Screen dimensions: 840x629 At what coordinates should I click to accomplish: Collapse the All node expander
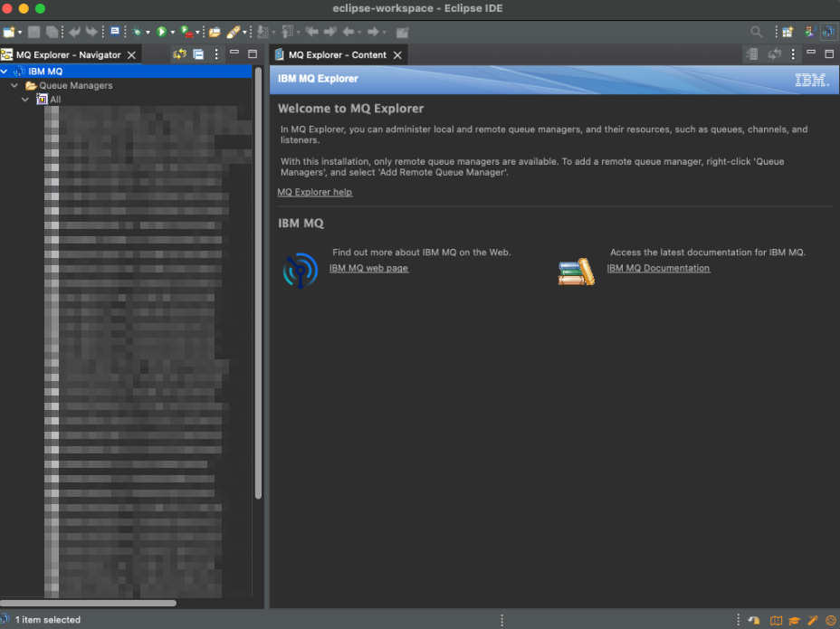[x=25, y=100]
